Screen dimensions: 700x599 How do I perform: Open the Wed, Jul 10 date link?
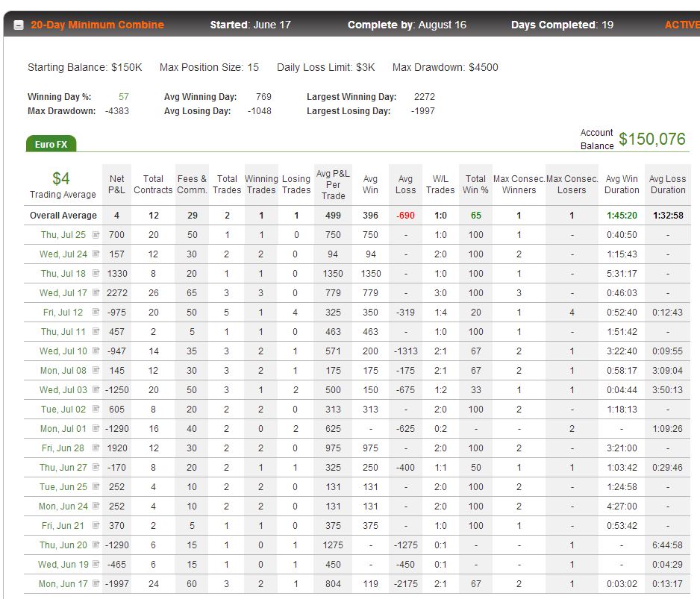coord(63,351)
